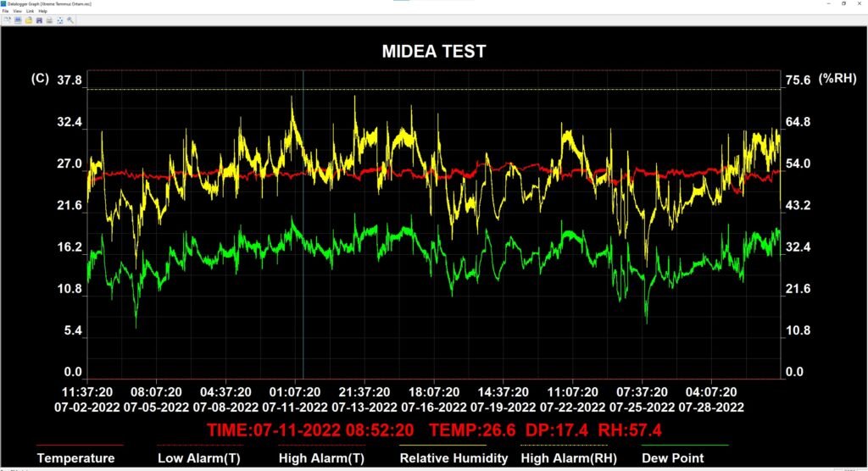Click the 5.4 temperature axis value
The image size is (868, 471).
tap(73, 330)
